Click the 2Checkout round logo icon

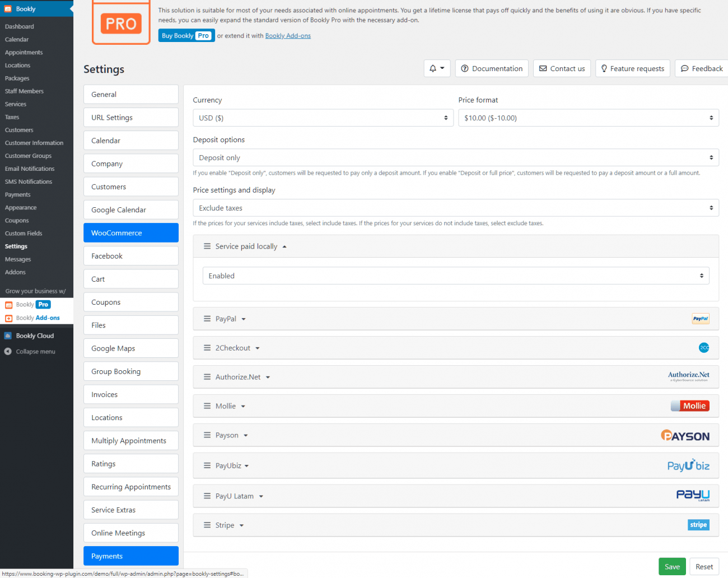(x=704, y=348)
